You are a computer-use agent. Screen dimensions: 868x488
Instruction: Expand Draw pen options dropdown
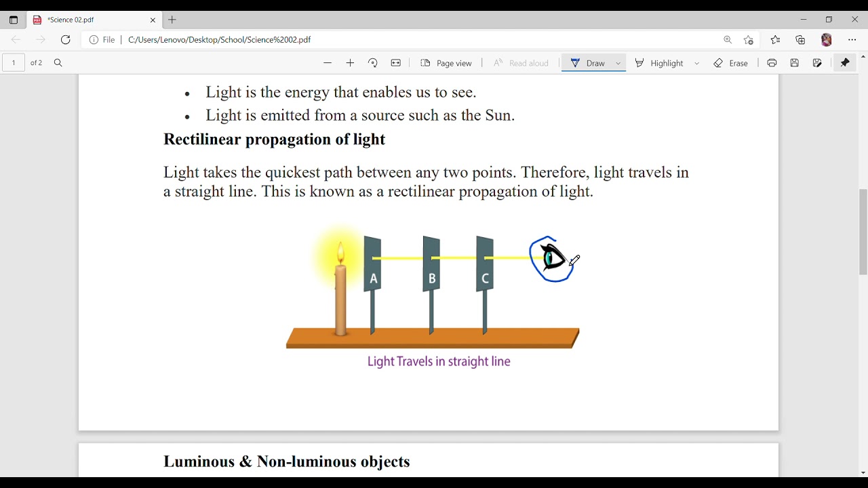[x=618, y=63]
